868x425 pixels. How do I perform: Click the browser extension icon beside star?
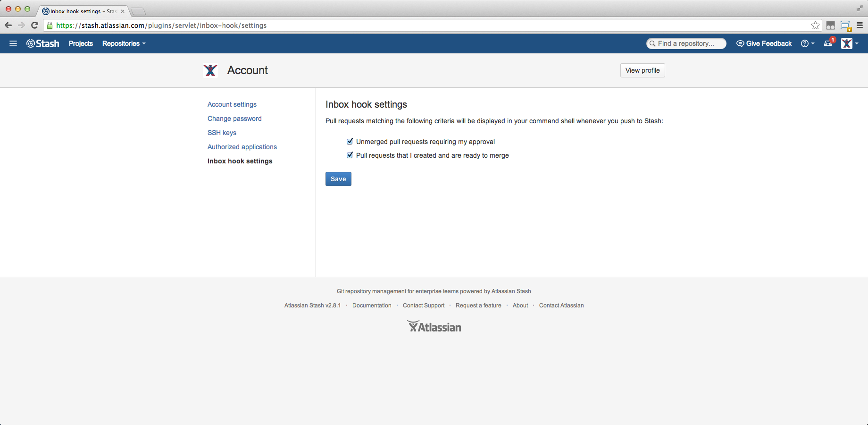(831, 25)
